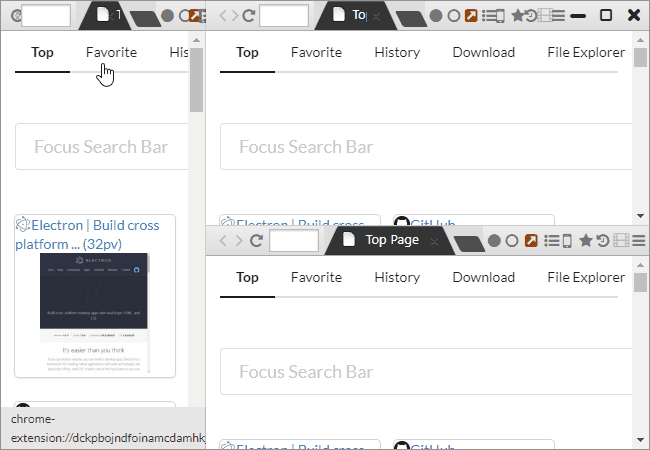Open Favorite tab in the top-right panel
This screenshot has height=450, width=650.
click(x=316, y=52)
